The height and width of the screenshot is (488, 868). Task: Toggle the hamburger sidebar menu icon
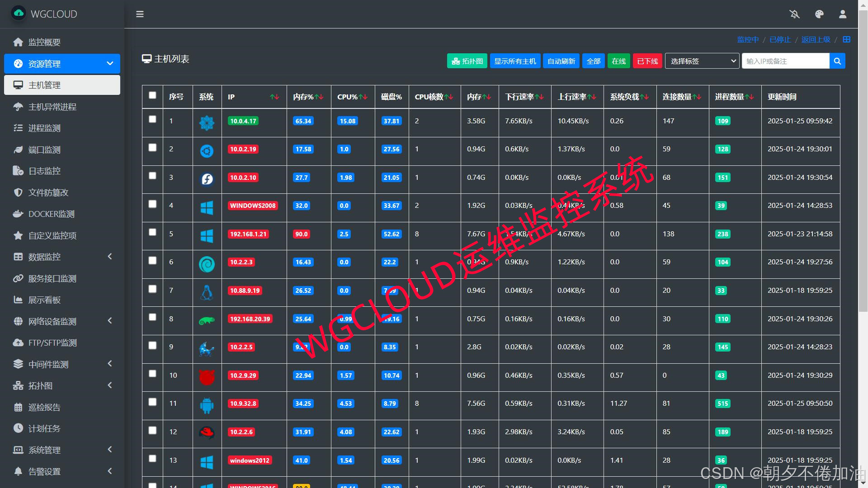click(x=140, y=14)
